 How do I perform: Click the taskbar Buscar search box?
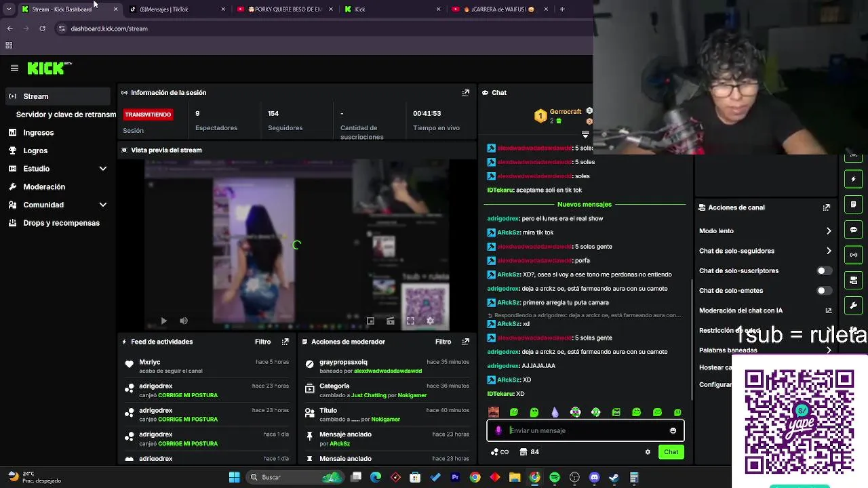[x=294, y=477]
